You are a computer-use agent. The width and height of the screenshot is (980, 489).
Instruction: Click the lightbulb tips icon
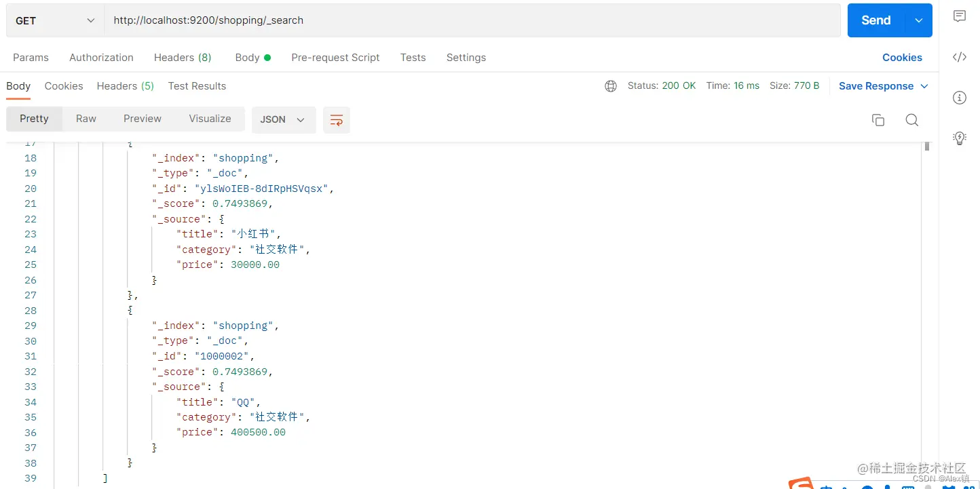click(960, 138)
